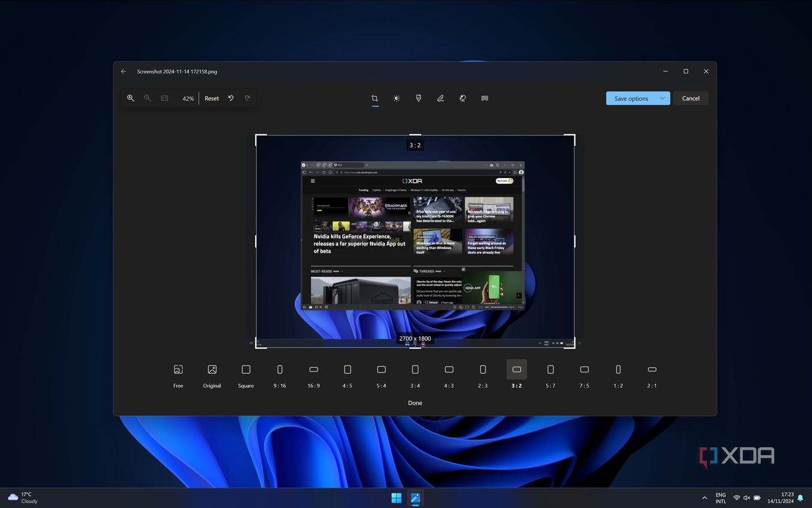Click the Photos app taskbar icon
The height and width of the screenshot is (508, 812).
[x=416, y=498]
